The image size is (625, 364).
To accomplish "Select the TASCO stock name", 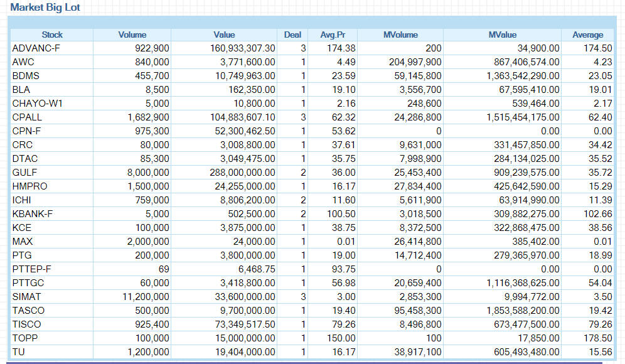I will pyautogui.click(x=28, y=311).
